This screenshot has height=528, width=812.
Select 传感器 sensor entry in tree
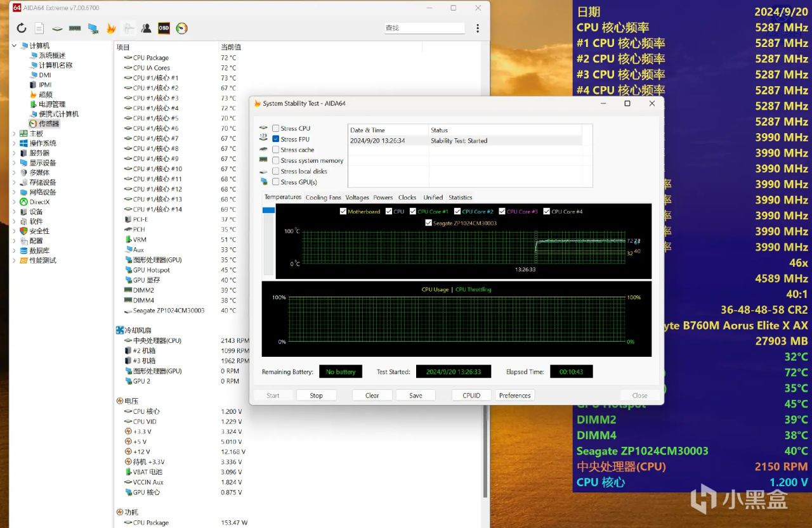[x=49, y=124]
